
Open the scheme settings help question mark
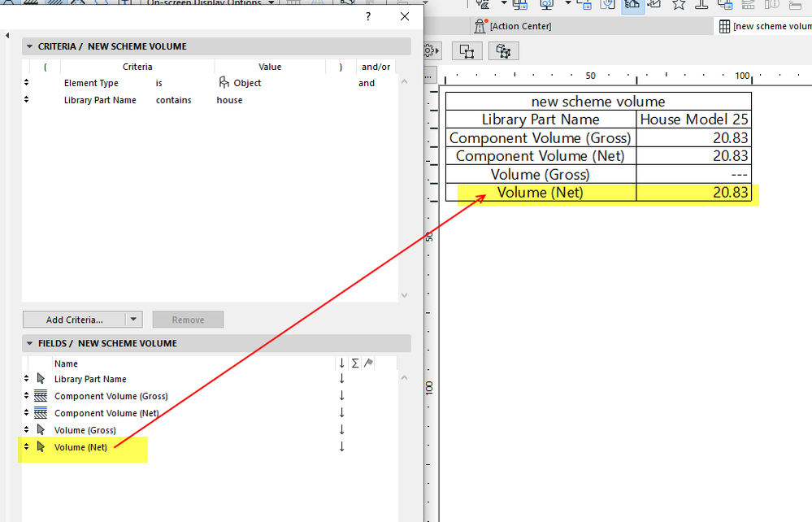(367, 16)
